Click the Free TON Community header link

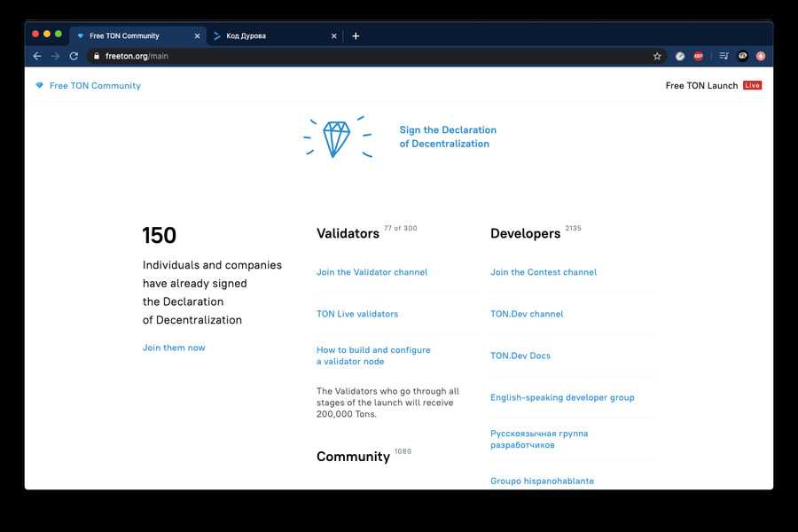tap(95, 85)
